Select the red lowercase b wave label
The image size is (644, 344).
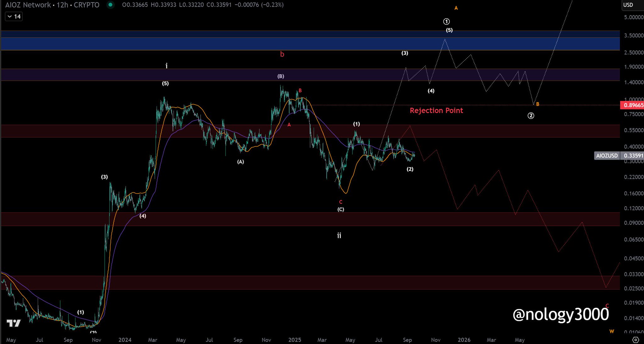click(x=282, y=54)
